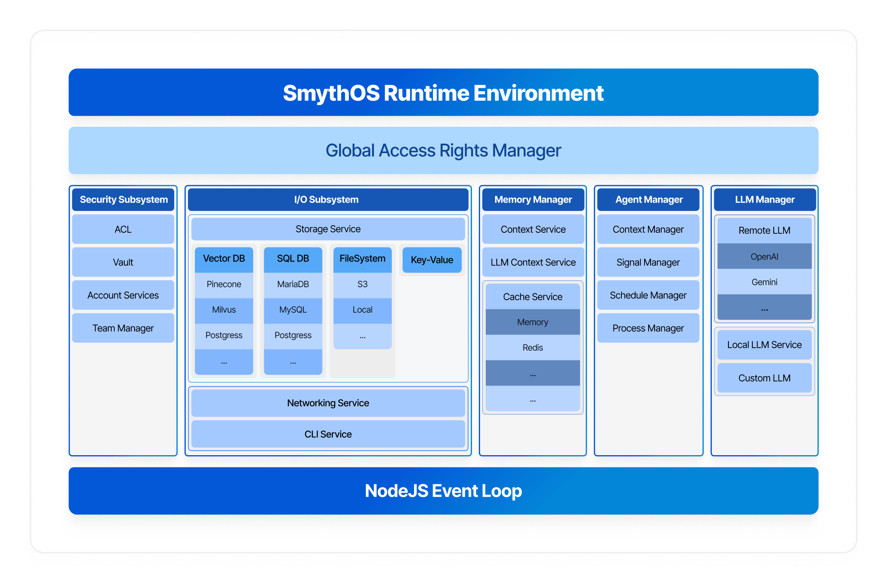Select LLM Context Service box

(533, 262)
